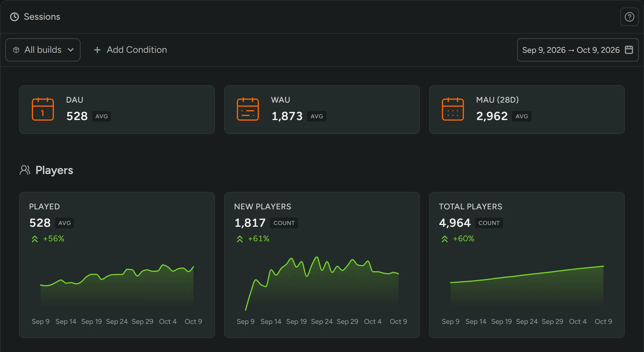644x352 pixels.
Task: Click the WAU value 1,873
Action: [x=287, y=116]
